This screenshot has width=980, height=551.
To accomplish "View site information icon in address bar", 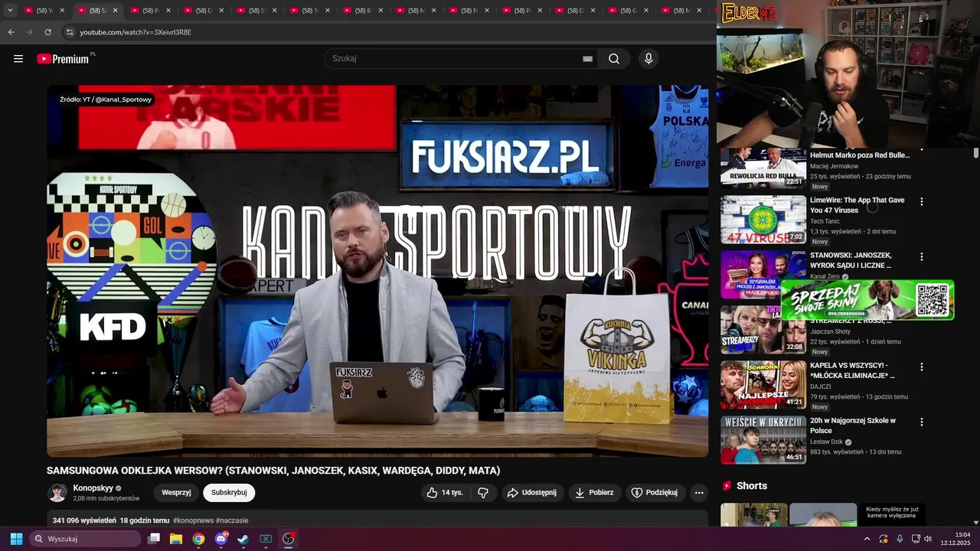I will pyautogui.click(x=70, y=32).
